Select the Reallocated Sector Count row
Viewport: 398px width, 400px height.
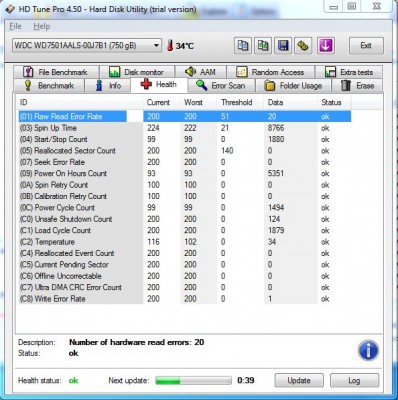tap(185, 151)
